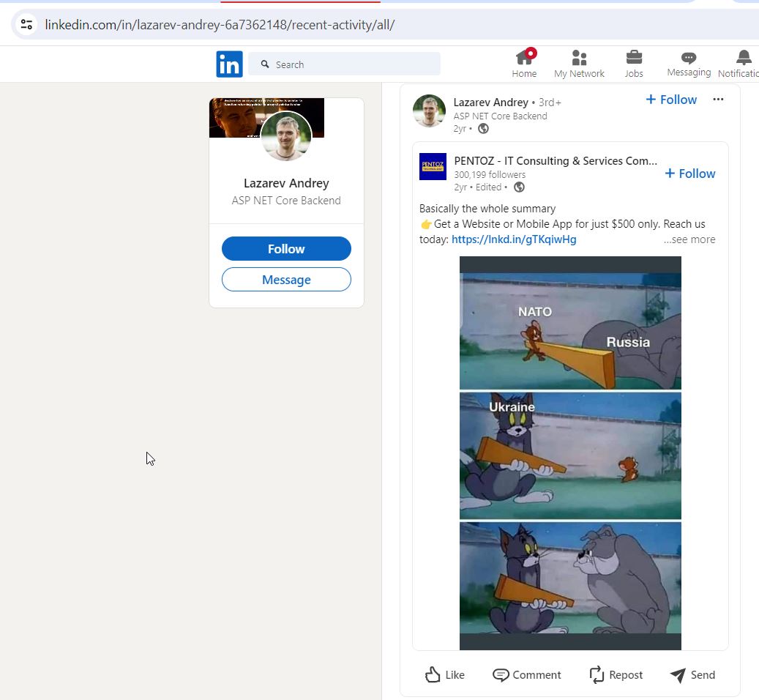759x700 pixels.
Task: Click the browser address bar URL
Action: 220,24
